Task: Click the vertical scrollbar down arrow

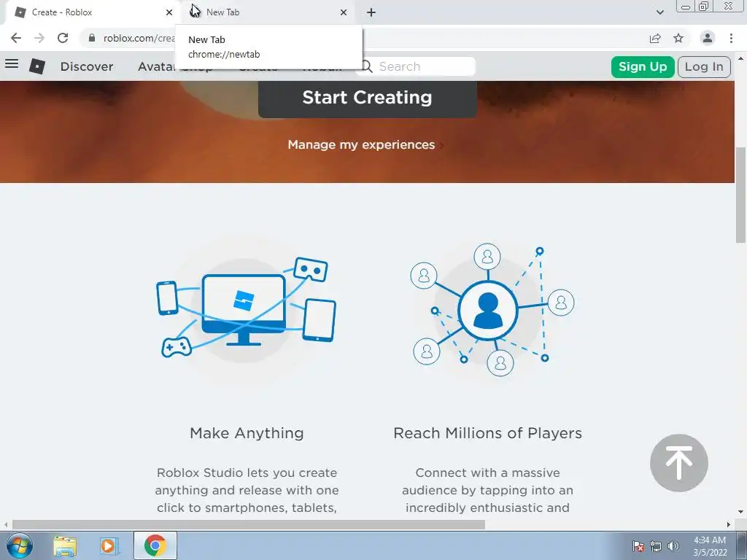Action: click(741, 513)
